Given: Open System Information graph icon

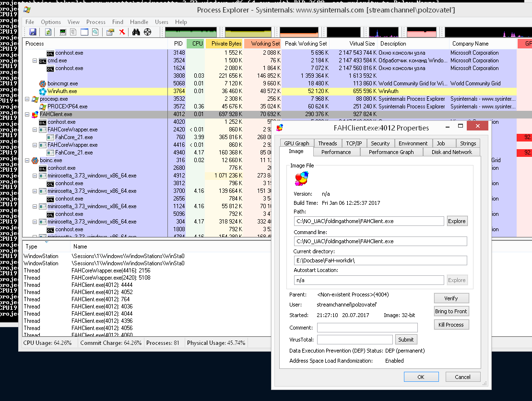Looking at the screenshot, I should [63, 32].
